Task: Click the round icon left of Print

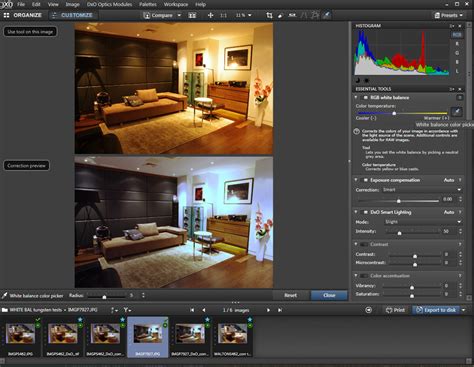Action: point(368,310)
